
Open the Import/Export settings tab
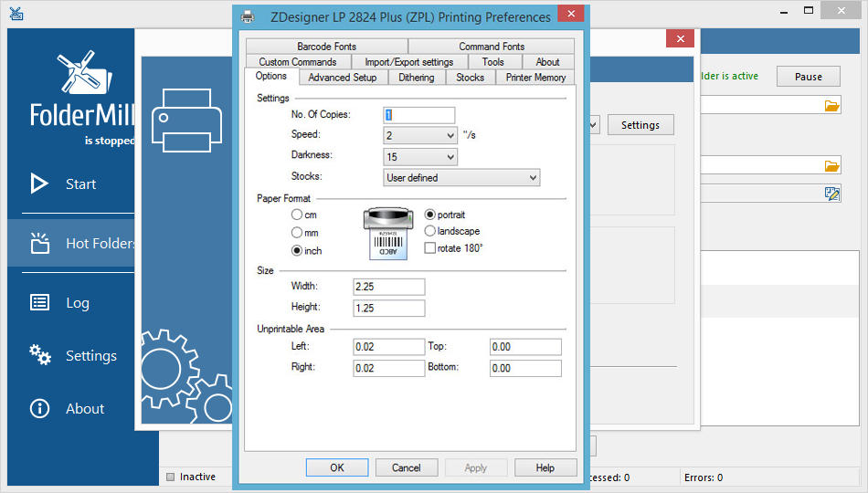409,62
